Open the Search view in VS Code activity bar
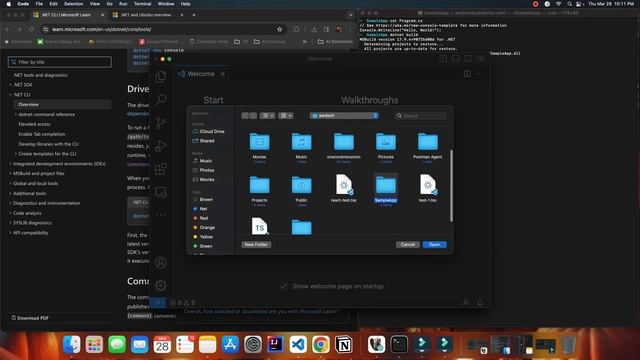Viewport: 640px width, 360px height. tap(161, 99)
